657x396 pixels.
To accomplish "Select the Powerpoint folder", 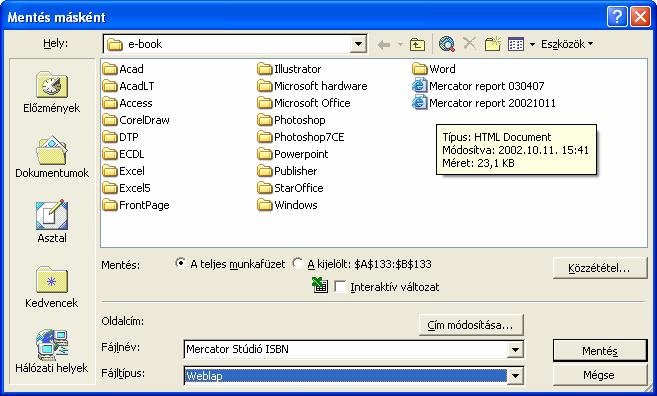I will pos(293,154).
